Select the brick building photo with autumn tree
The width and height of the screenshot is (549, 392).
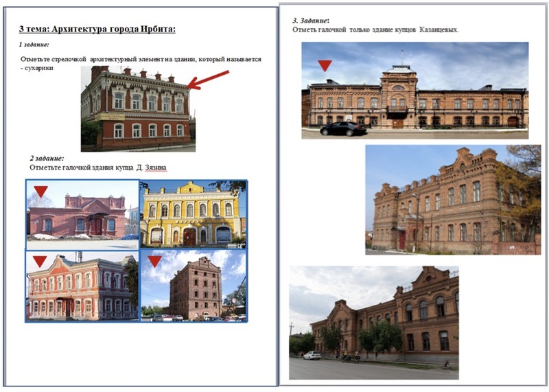click(x=453, y=200)
